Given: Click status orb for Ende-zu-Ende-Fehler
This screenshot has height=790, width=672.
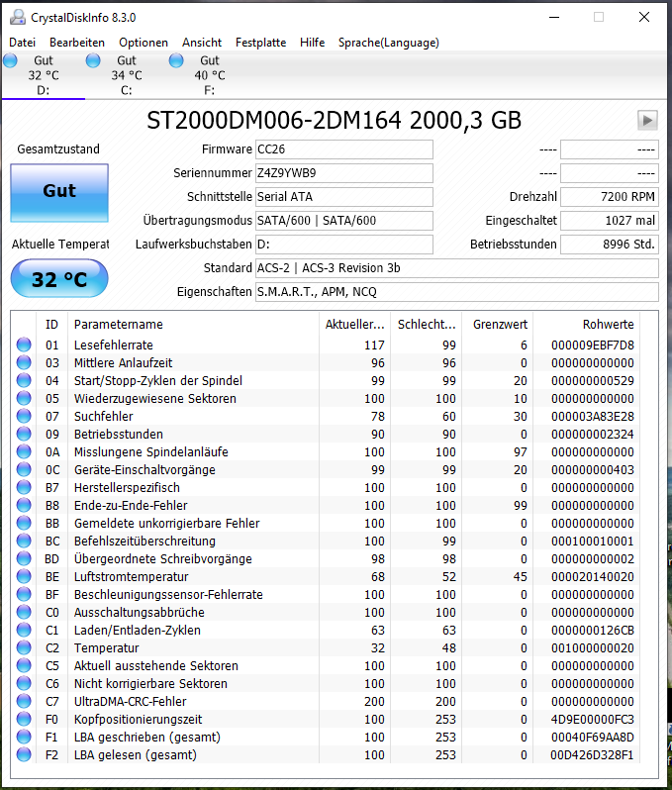Looking at the screenshot, I should [x=24, y=505].
